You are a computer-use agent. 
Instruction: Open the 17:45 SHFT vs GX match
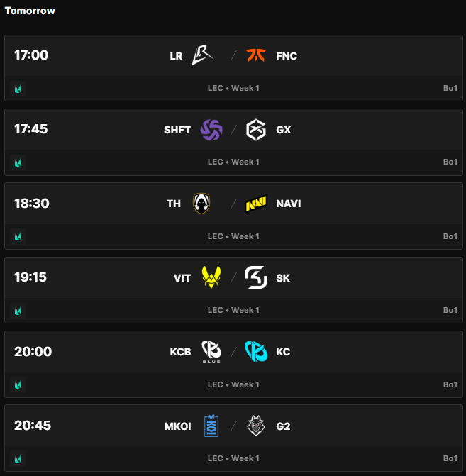[x=233, y=142]
